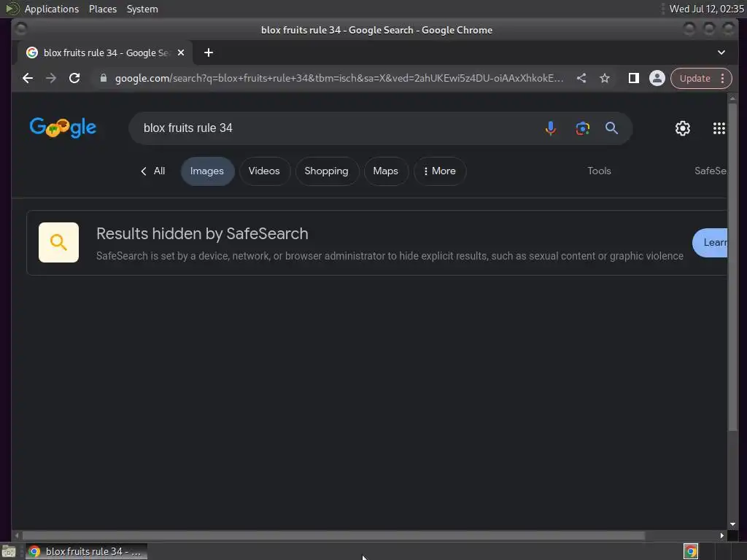Click the Learn more button
This screenshot has height=560, width=747.
point(710,242)
